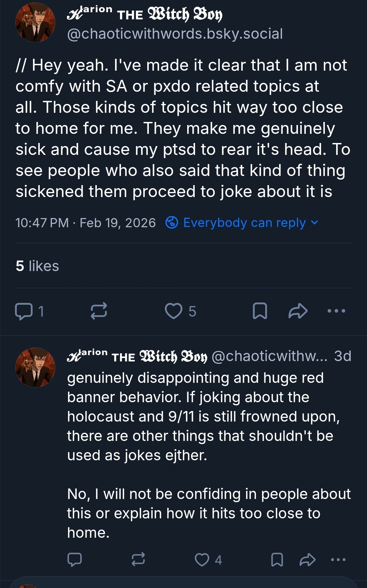Share the follow-up reply post

coord(308,559)
